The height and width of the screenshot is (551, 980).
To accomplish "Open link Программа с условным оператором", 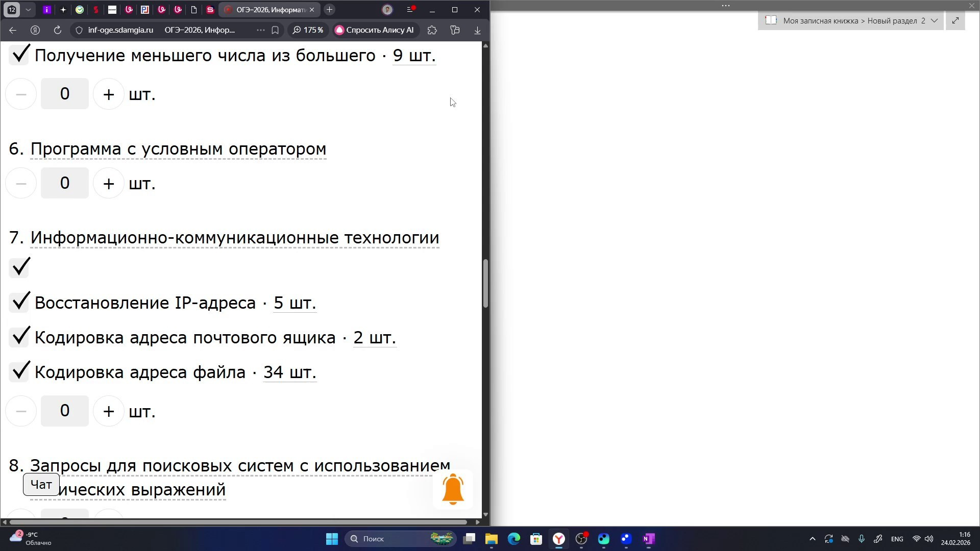I will click(x=179, y=149).
